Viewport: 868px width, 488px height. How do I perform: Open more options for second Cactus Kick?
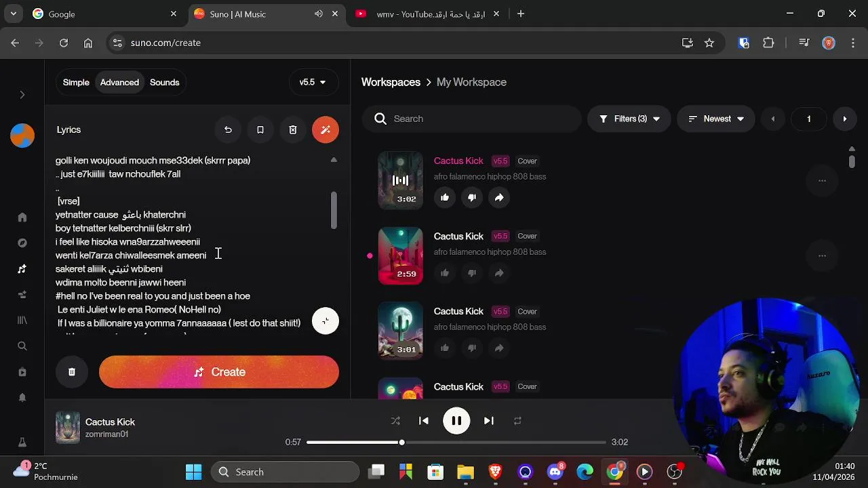pyautogui.click(x=822, y=256)
